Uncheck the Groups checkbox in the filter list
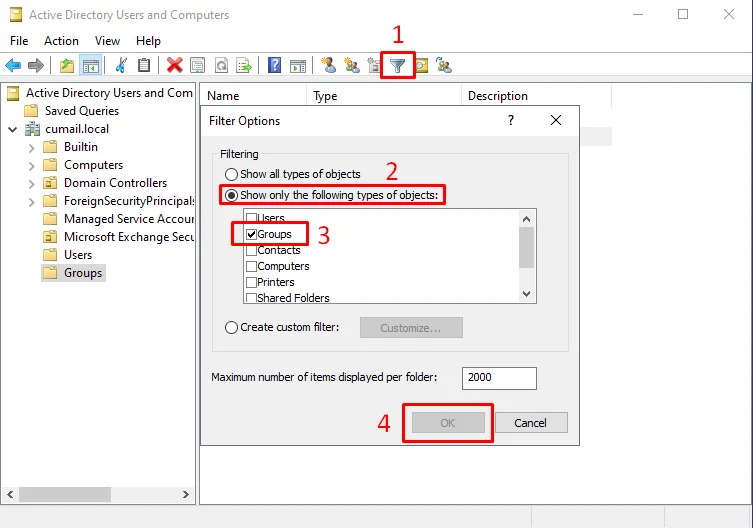This screenshot has width=753, height=528. coord(251,234)
